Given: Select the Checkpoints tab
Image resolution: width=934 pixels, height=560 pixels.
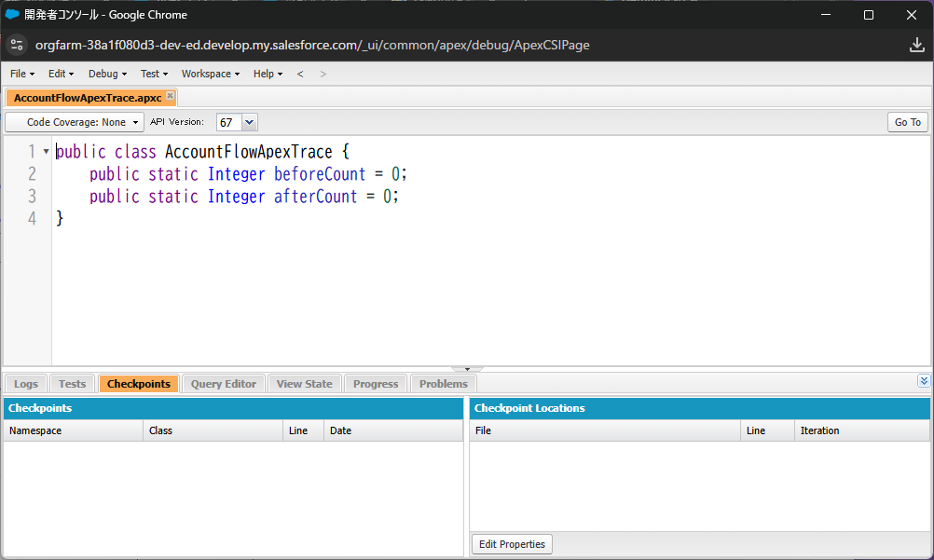Looking at the screenshot, I should [x=139, y=384].
